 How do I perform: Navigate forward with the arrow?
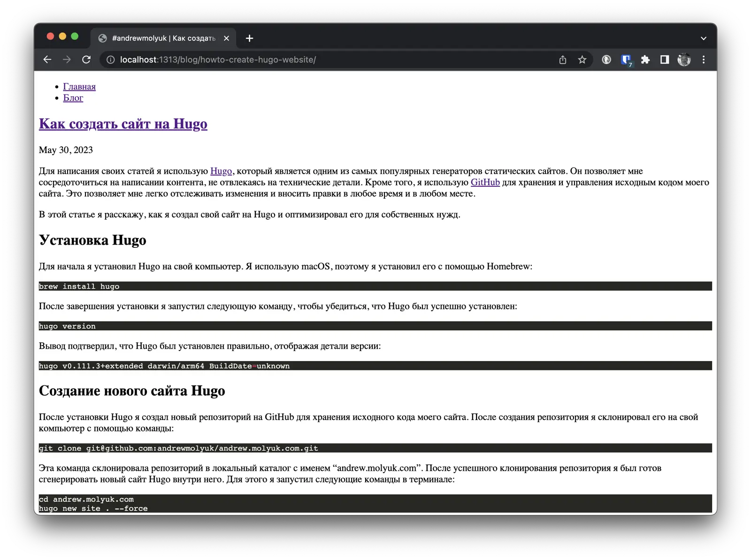tap(67, 60)
